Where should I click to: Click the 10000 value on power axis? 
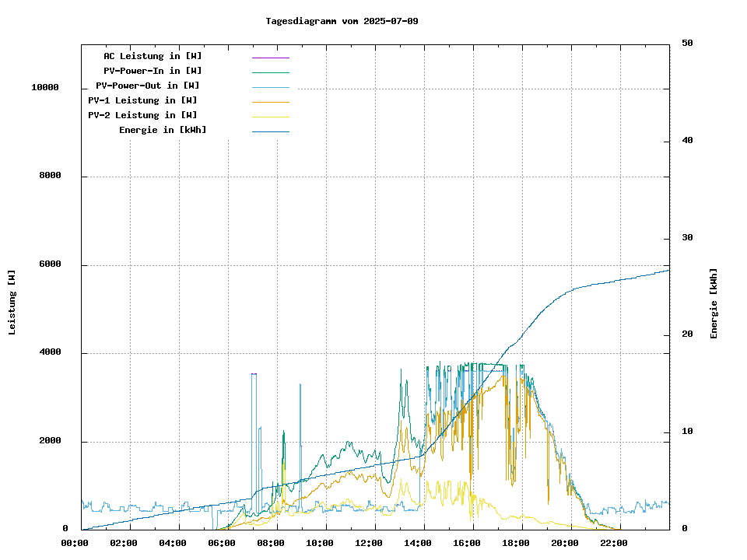point(45,88)
